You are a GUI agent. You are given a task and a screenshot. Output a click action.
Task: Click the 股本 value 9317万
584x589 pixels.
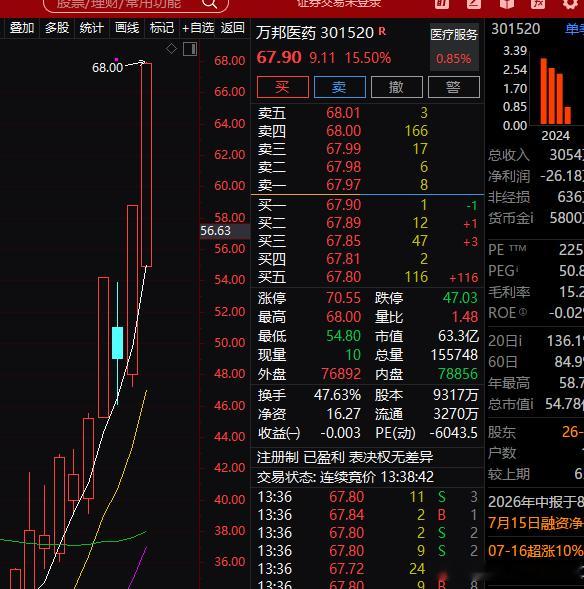point(456,395)
